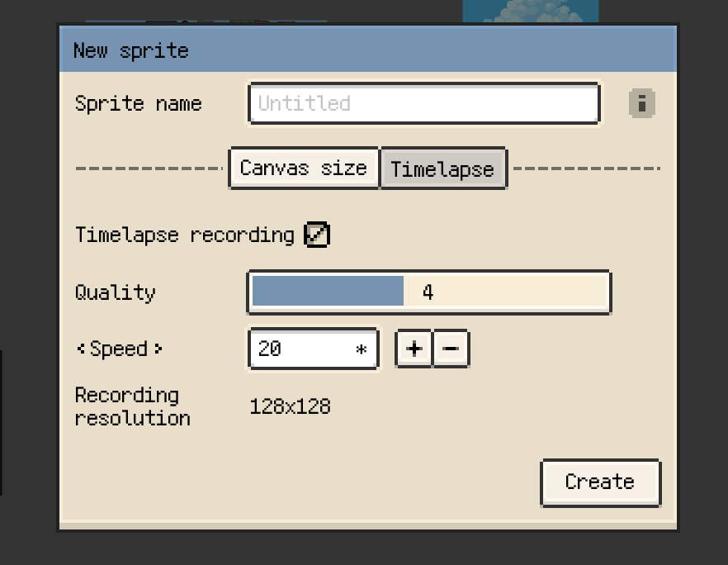The height and width of the screenshot is (565, 728).
Task: Click the New sprite dialog title bar
Action: coord(368,50)
